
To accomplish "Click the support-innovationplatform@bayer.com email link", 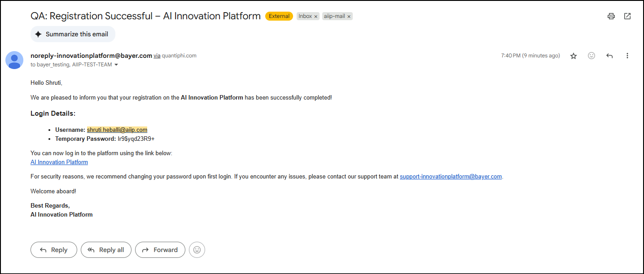I will (451, 177).
